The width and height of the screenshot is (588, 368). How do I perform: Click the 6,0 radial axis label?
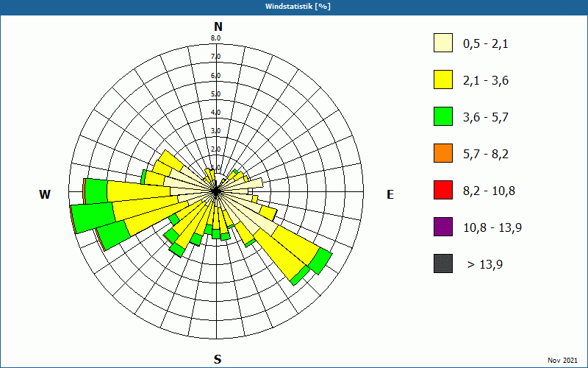coord(215,76)
